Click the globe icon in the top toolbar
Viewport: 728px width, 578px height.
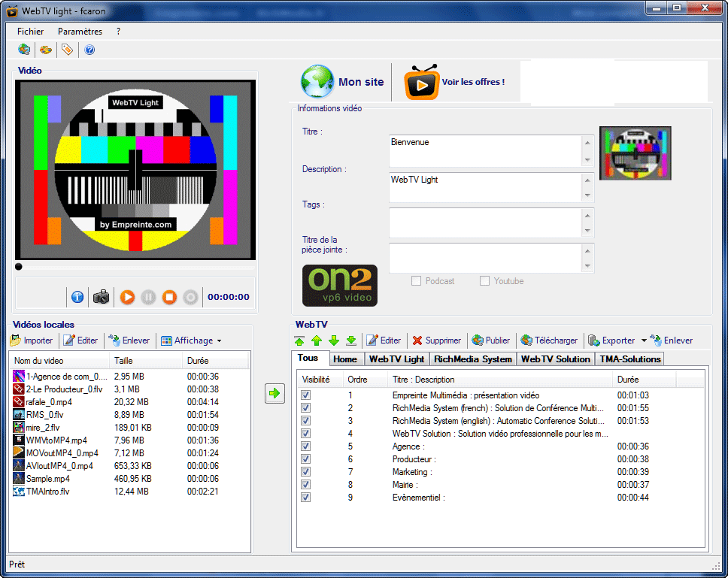[x=23, y=49]
